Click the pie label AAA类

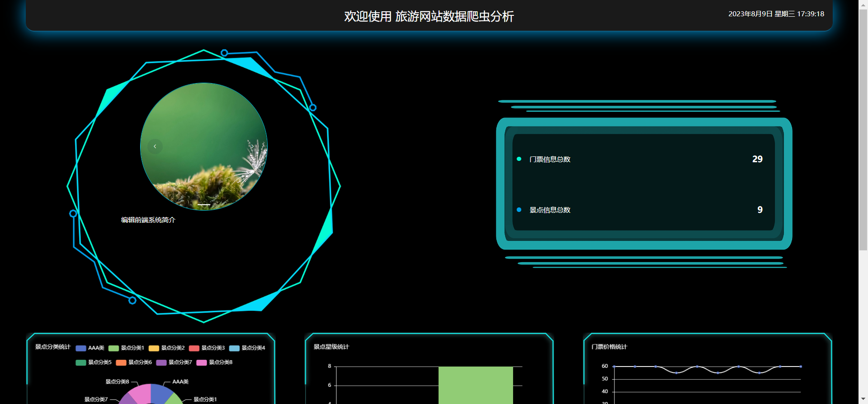[x=180, y=382]
